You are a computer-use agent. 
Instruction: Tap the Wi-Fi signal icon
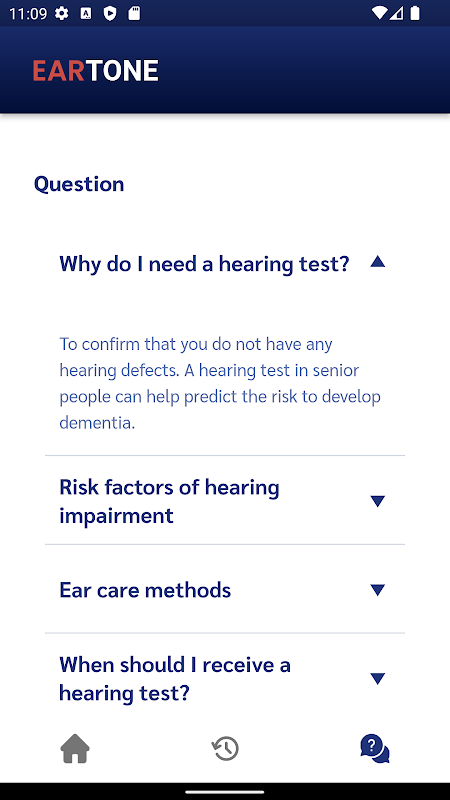(380, 13)
